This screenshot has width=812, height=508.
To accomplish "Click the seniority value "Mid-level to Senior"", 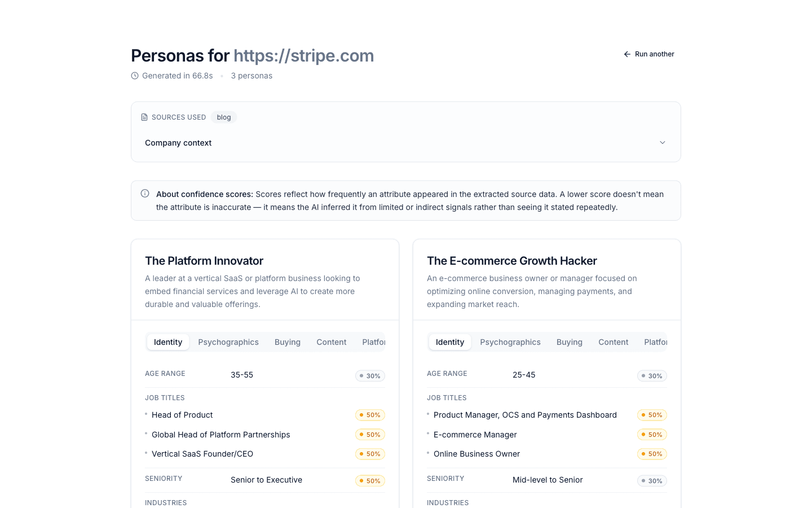I will pos(548,480).
